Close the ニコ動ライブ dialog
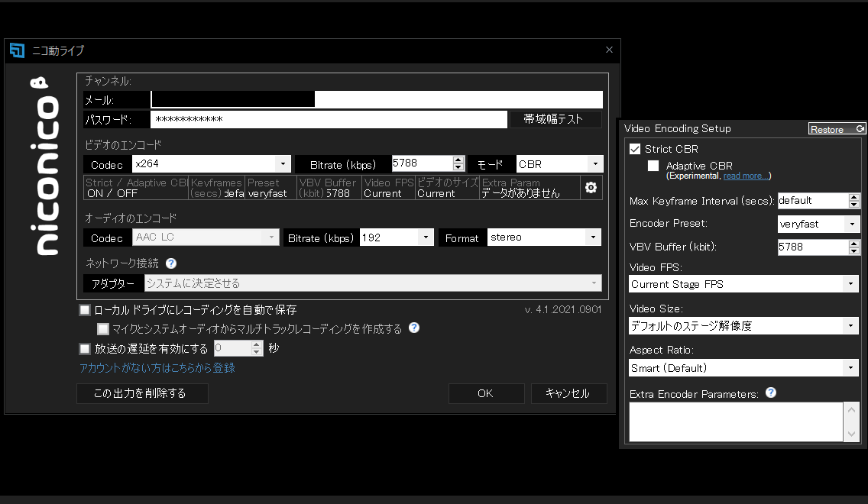Screen dimensions: 868x504 click(609, 50)
